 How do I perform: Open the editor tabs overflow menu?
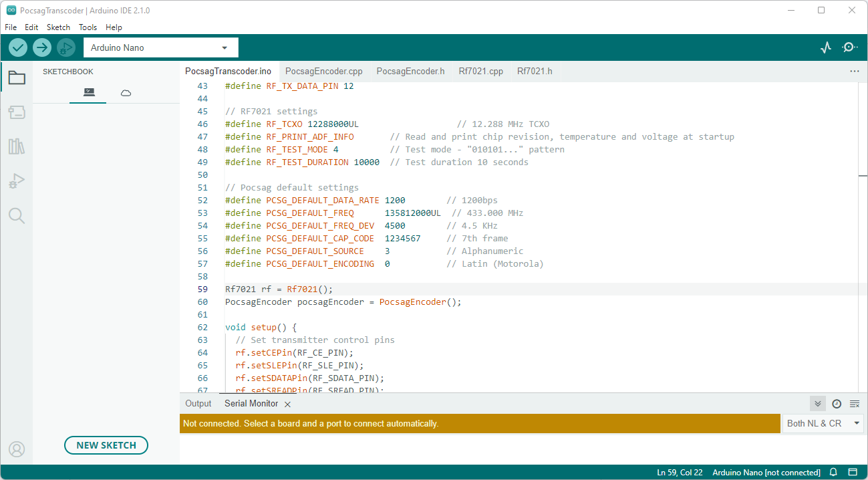[x=855, y=71]
